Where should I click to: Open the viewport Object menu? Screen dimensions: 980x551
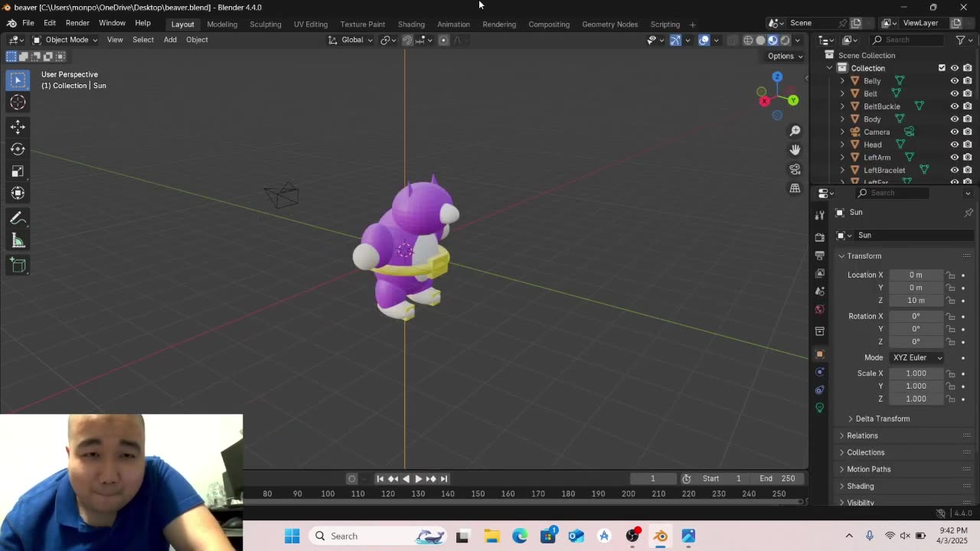coord(197,40)
